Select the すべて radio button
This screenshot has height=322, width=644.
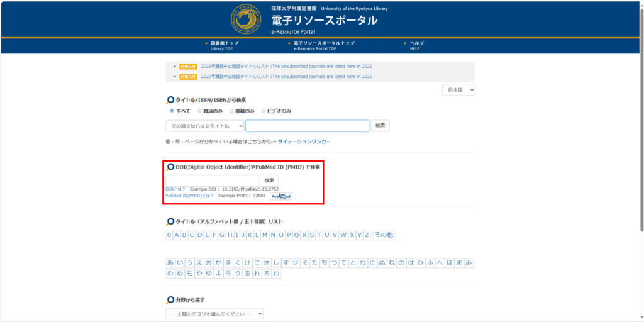pyautogui.click(x=172, y=111)
